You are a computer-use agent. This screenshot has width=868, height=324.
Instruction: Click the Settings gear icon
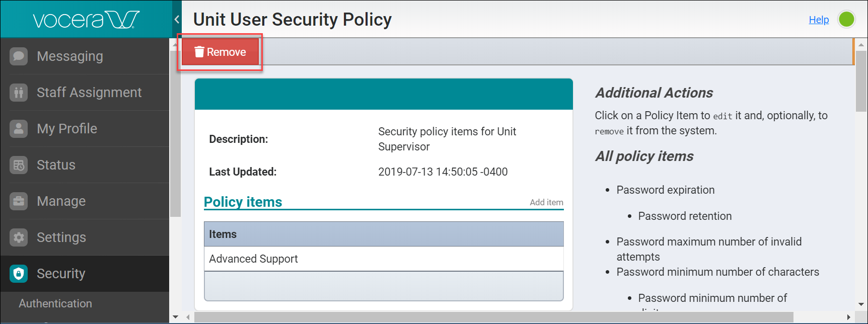coord(19,237)
